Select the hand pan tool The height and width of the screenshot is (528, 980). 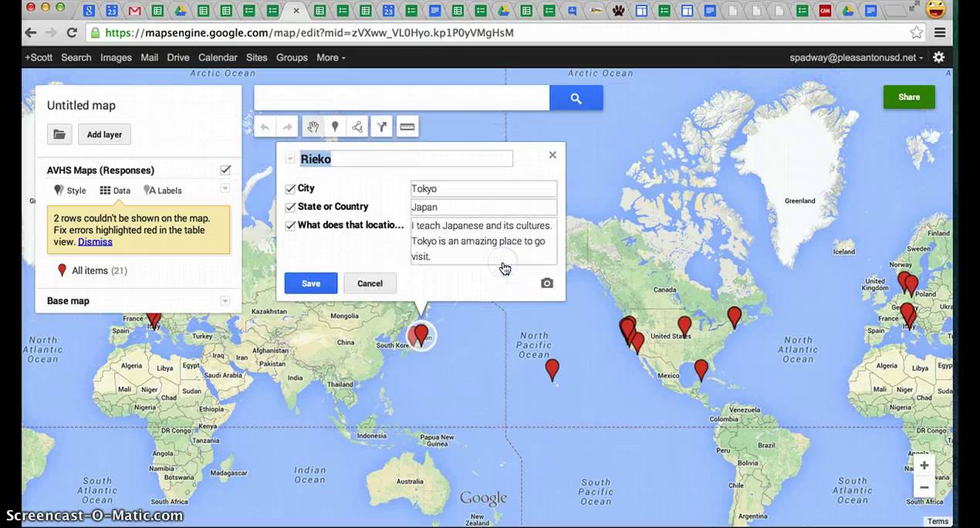pyautogui.click(x=313, y=127)
